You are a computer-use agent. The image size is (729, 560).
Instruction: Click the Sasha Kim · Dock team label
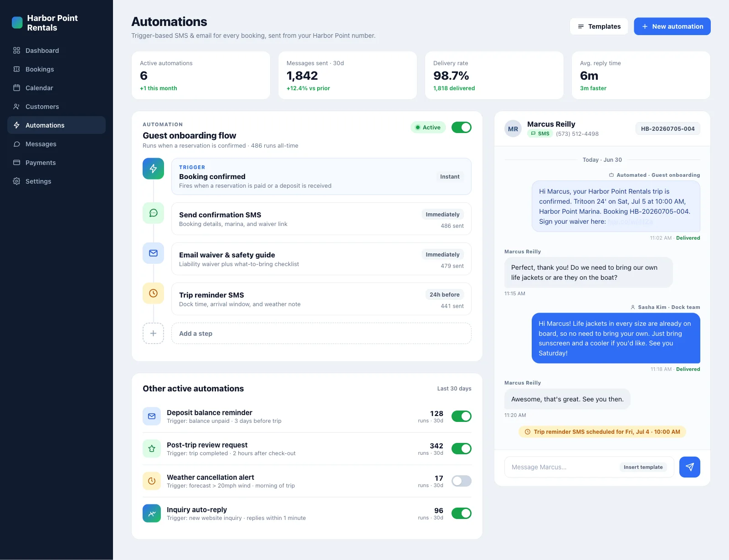(x=665, y=307)
